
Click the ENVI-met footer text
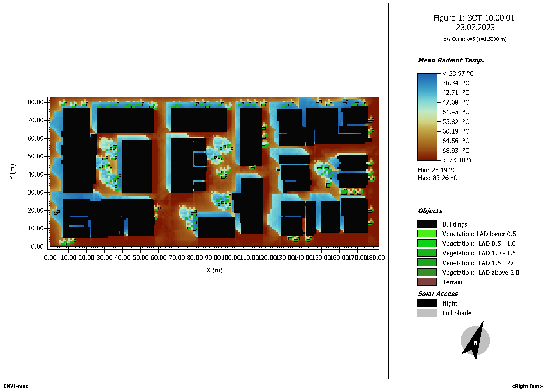point(16,386)
